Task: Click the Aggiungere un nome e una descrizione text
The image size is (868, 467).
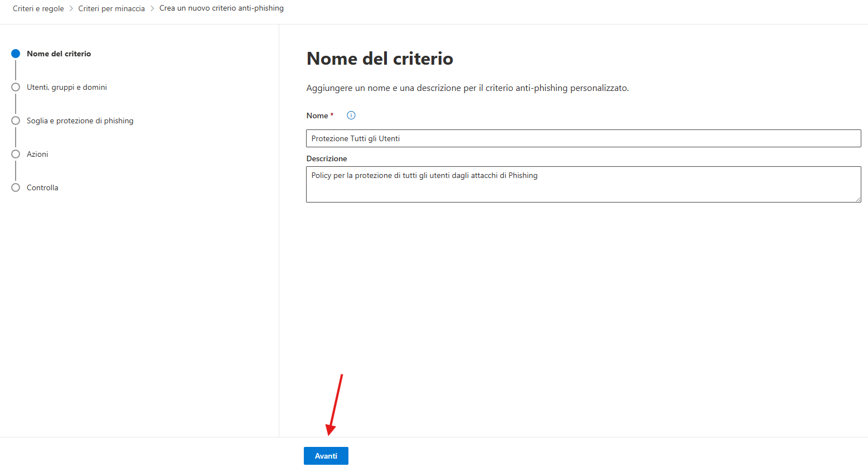Action: pyautogui.click(x=468, y=88)
